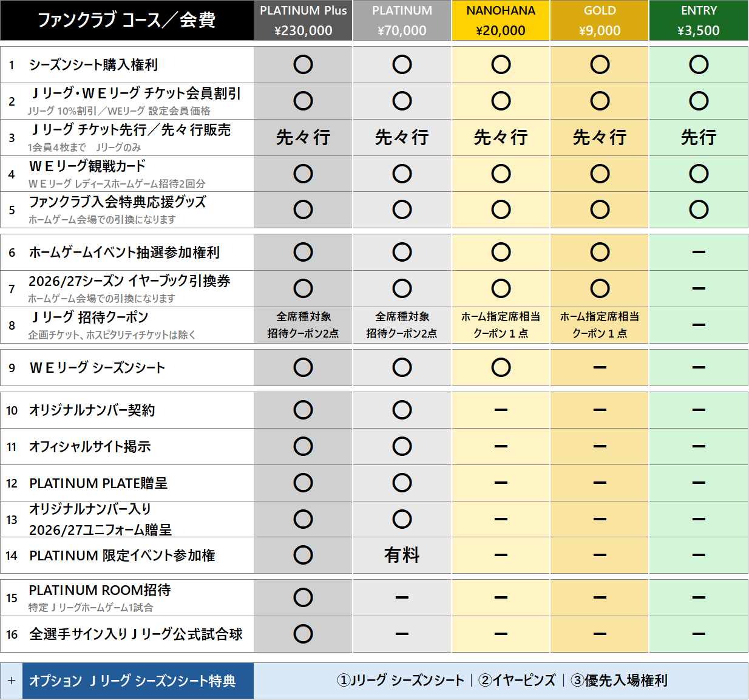Click the circle for PLATINUM PLATE贈呈 under PLATINUM Plus
This screenshot has width=749, height=700.
tap(303, 483)
